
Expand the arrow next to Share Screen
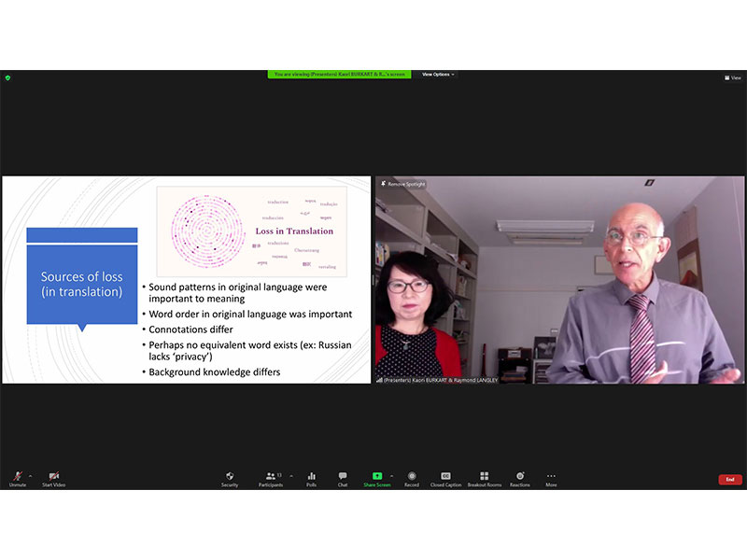point(391,475)
